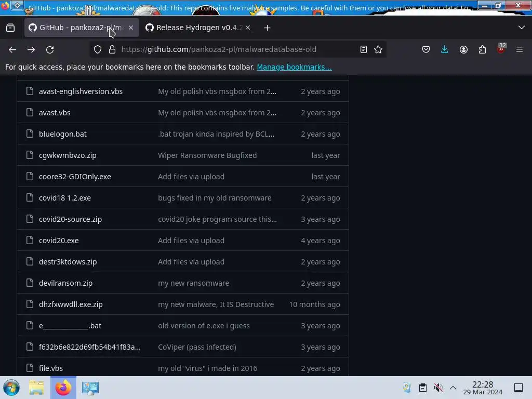Open file bluelogon.bat
This screenshot has width=532, height=399.
[x=63, y=135]
